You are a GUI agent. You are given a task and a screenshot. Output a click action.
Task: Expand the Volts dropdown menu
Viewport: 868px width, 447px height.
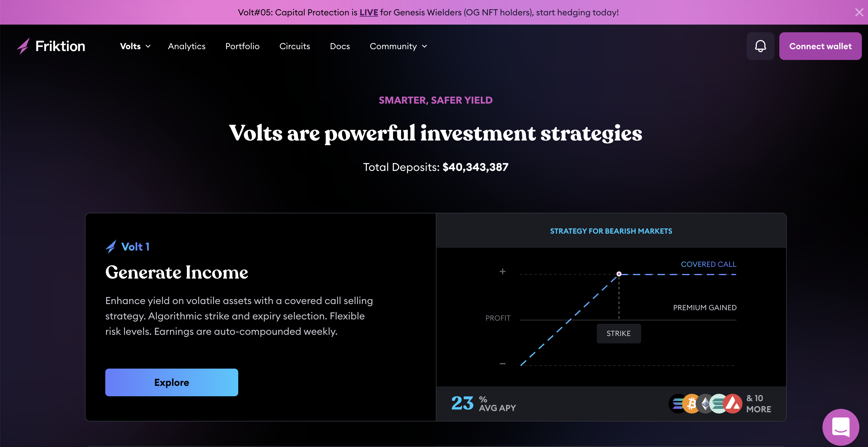click(135, 46)
